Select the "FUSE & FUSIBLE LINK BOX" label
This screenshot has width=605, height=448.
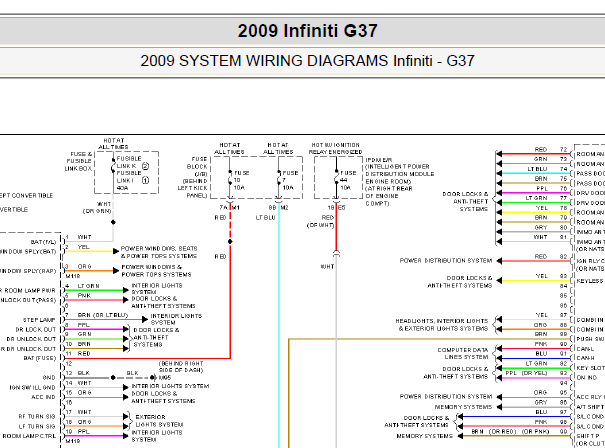79,161
